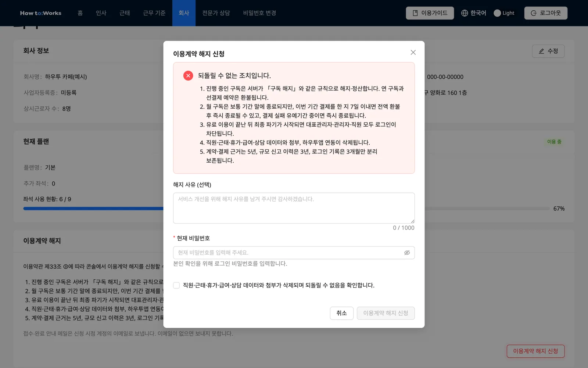This screenshot has height=368, width=588.
Task: Open the 인사 menu
Action: 101,13
